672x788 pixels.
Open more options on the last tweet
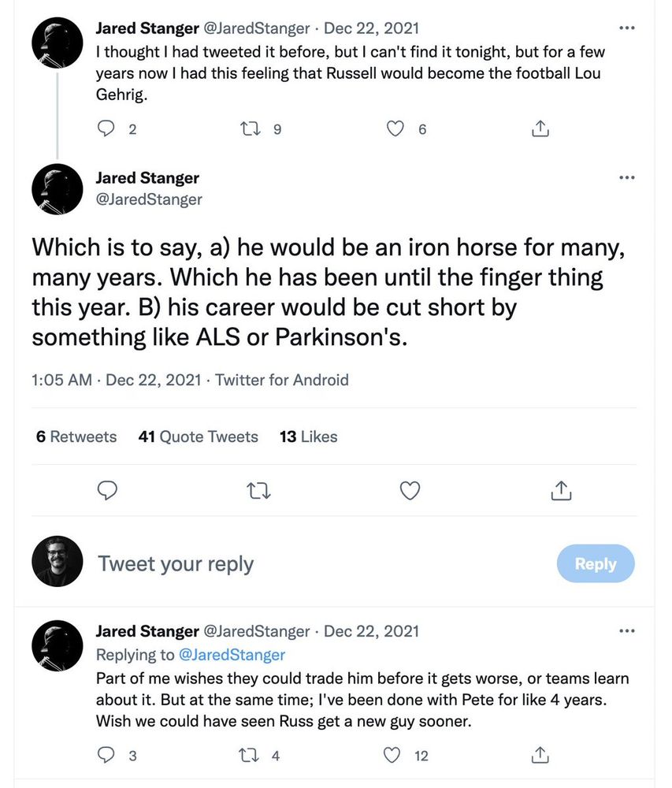click(627, 631)
